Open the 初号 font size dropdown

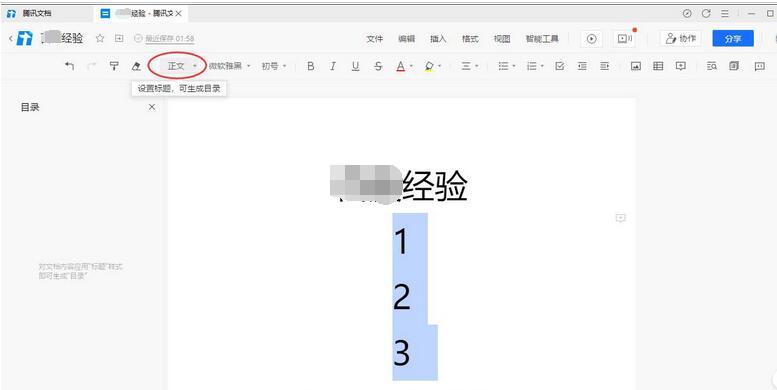pyautogui.click(x=274, y=66)
